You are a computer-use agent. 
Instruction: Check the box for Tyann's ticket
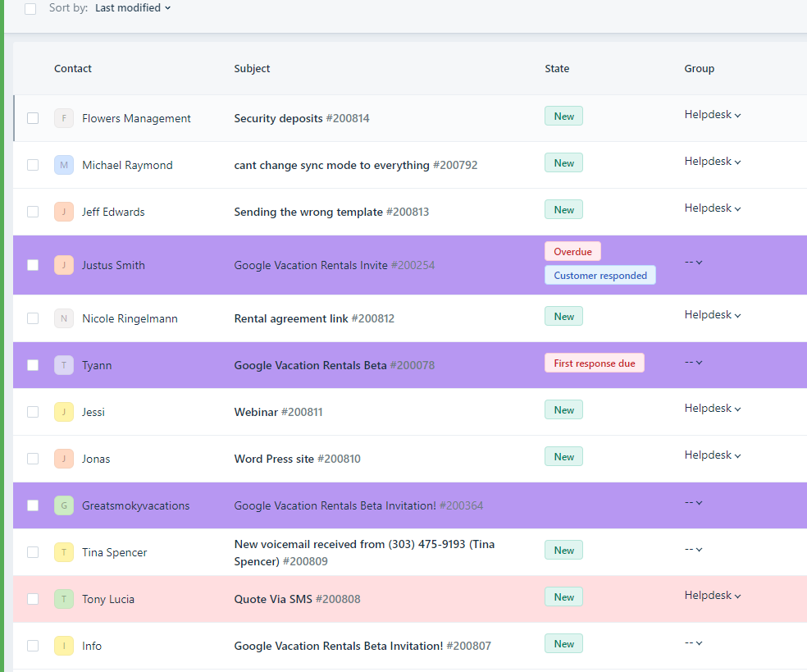pyautogui.click(x=33, y=365)
